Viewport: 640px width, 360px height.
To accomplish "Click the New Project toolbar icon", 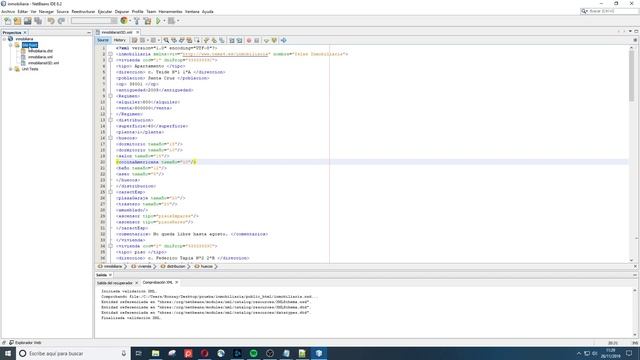I will coord(18,21).
